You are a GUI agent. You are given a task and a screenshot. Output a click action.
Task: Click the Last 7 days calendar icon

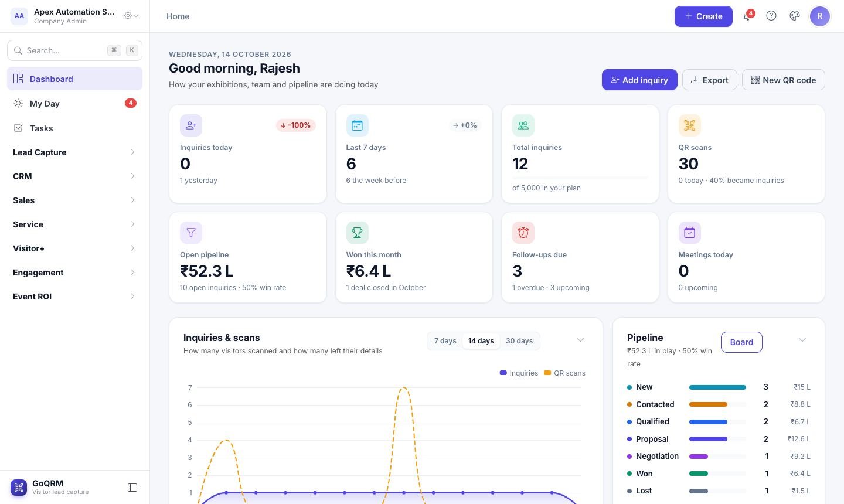tap(357, 125)
